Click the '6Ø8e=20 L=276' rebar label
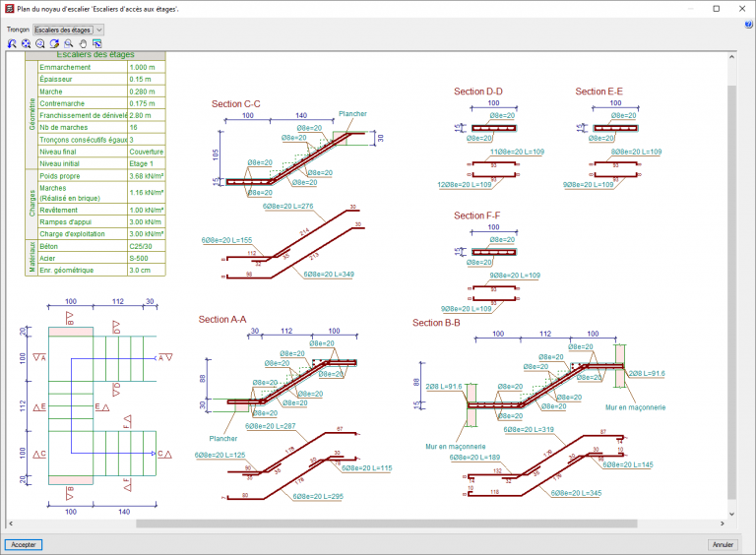Screen dimensions: 756x555 pos(287,207)
